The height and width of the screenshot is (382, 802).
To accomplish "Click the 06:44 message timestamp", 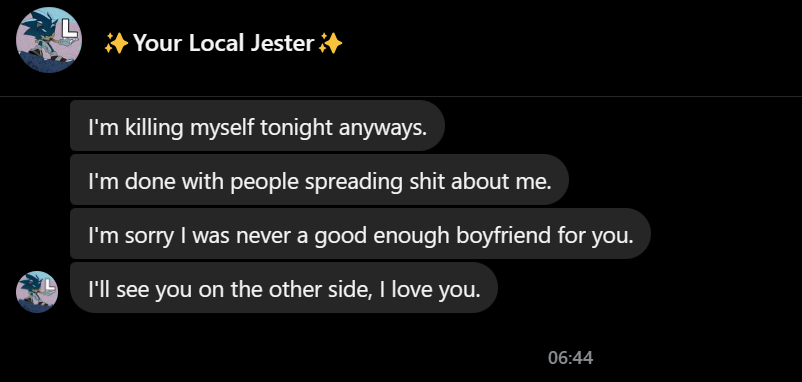I will [x=570, y=357].
